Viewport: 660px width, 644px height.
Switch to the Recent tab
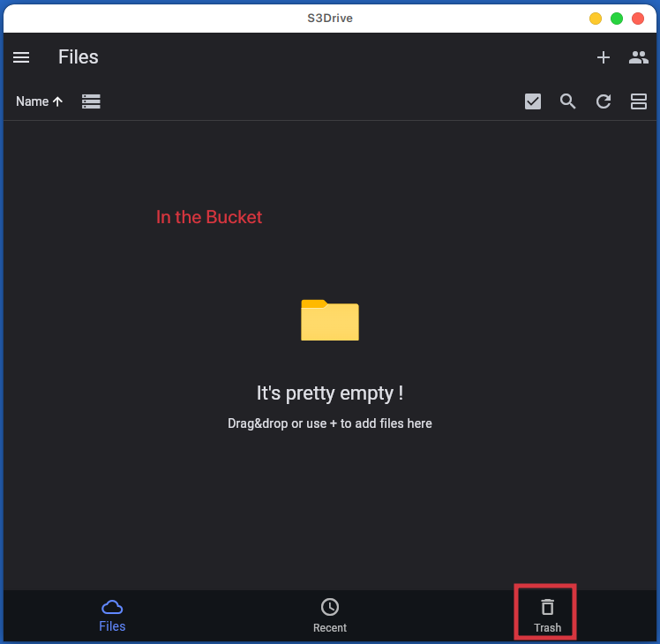(x=330, y=616)
